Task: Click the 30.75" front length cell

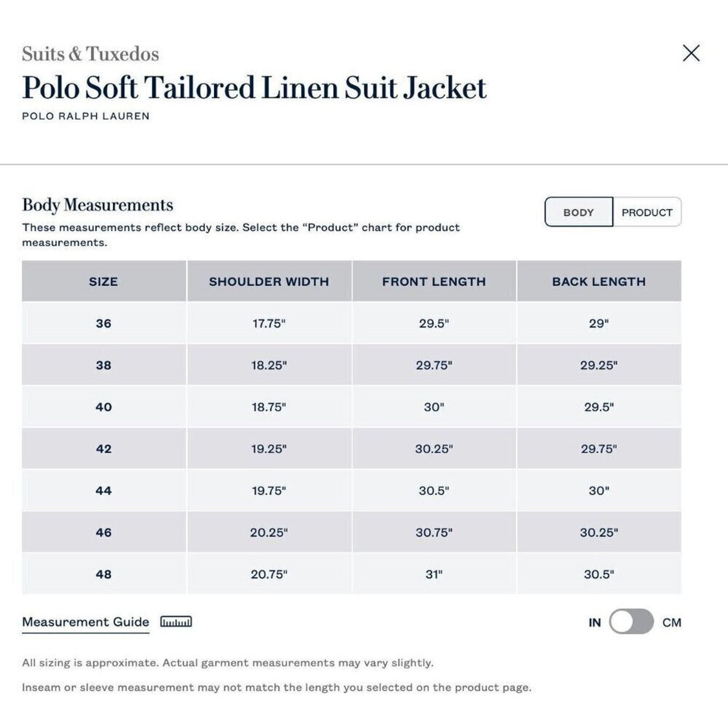Action: pos(434,532)
